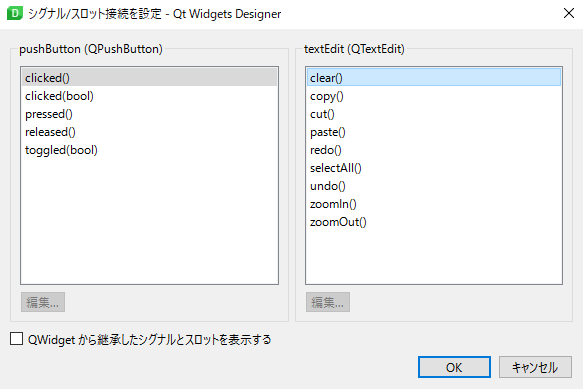
Task: Confirm the connection with OK
Action: [454, 367]
